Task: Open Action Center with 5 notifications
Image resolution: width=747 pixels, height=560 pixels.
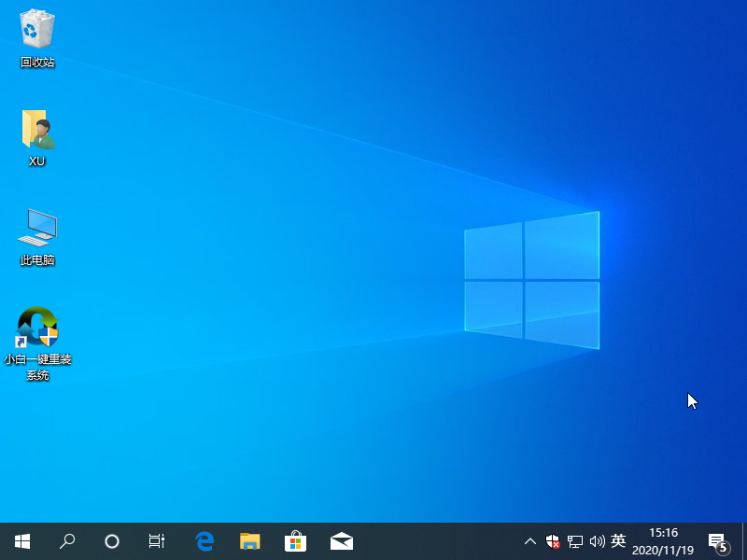Action: coord(718,541)
